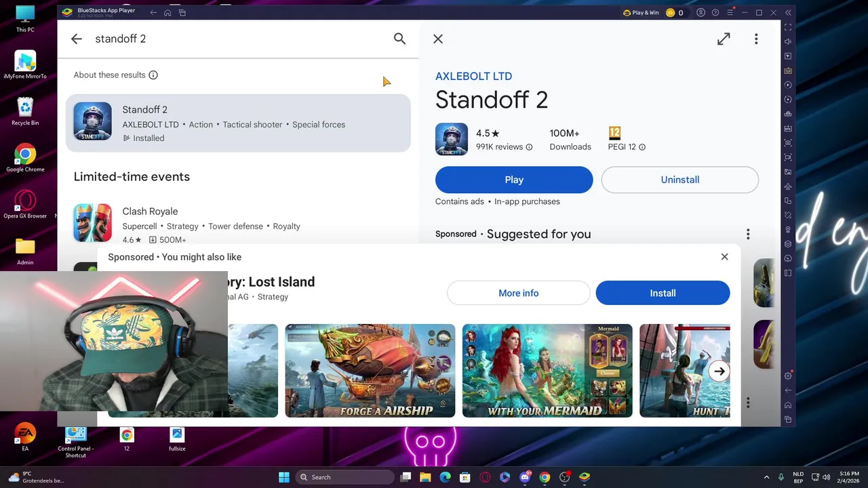Open Discord from the taskbar
Viewport: 868px width, 488px height.
point(525,477)
